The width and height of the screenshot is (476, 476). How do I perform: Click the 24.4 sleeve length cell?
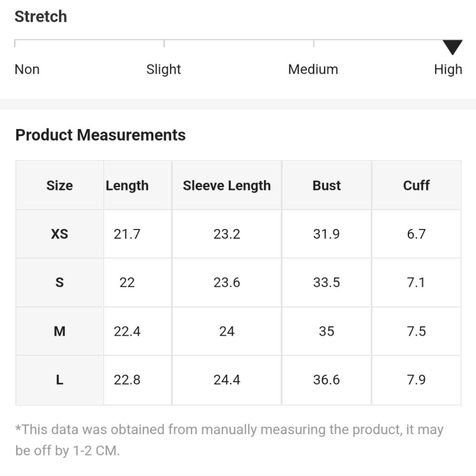point(227,380)
